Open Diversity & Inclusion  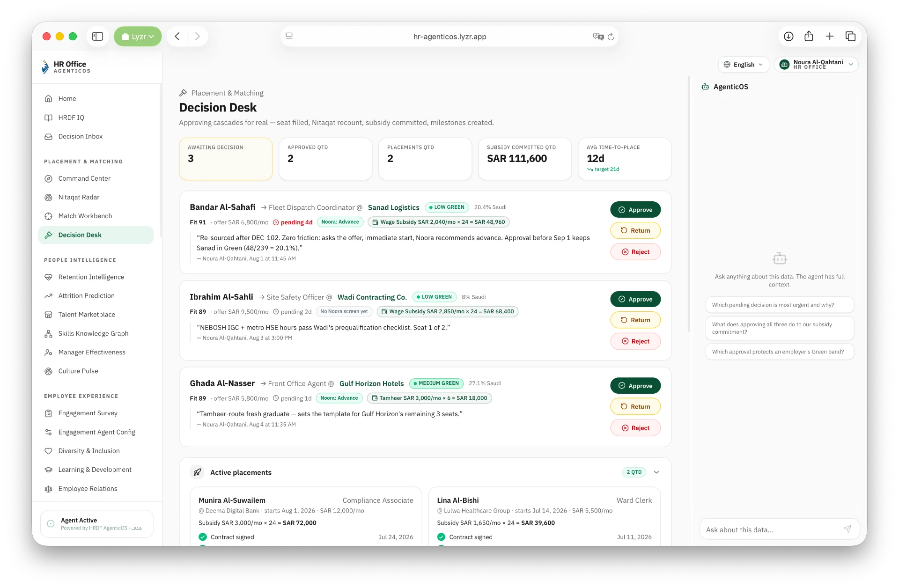click(96, 451)
